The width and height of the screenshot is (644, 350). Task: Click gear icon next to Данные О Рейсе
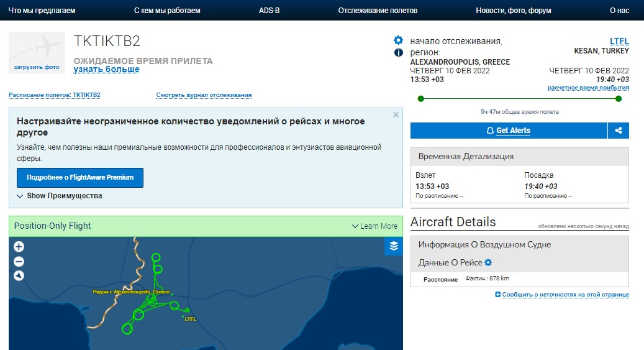pyautogui.click(x=488, y=262)
